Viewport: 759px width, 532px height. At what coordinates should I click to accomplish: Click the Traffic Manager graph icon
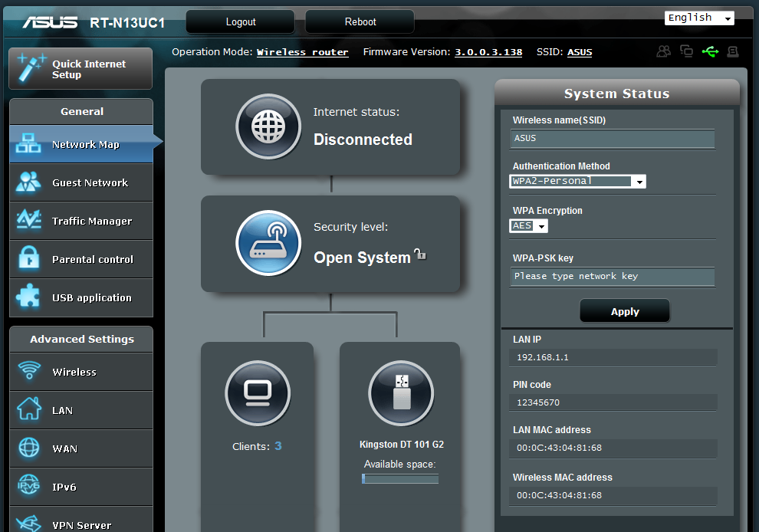(28, 219)
